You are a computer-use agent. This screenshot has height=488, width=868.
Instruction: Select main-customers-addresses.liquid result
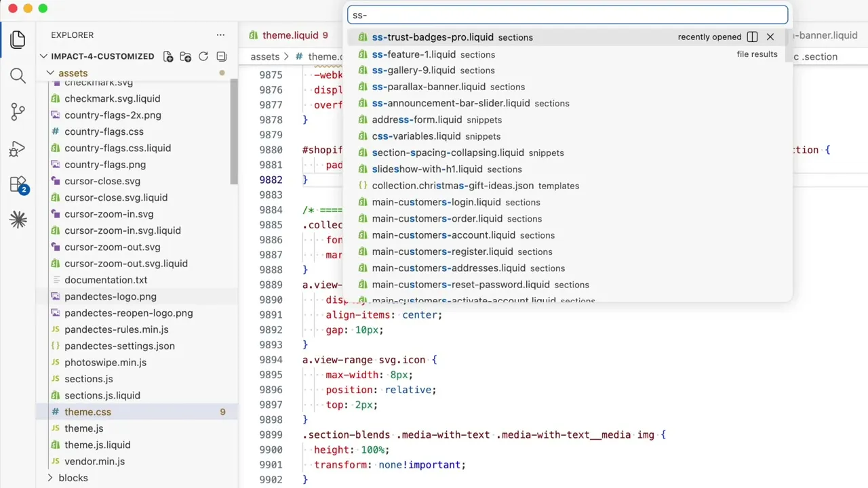pyautogui.click(x=568, y=268)
